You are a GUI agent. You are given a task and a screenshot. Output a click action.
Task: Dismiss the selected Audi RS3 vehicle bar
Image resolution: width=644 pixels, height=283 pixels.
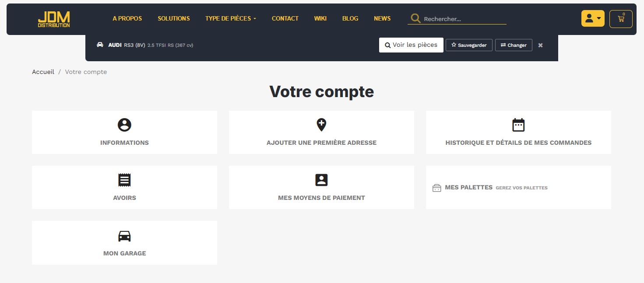point(540,45)
